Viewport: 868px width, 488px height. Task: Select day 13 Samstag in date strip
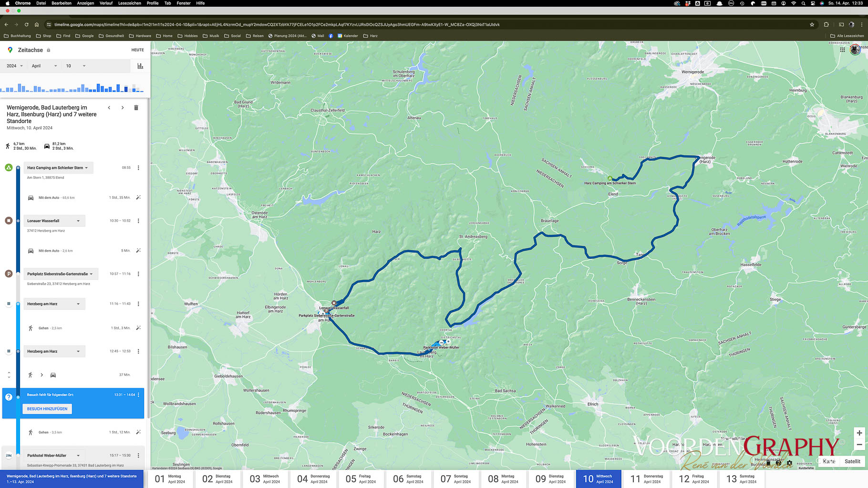coord(742,479)
